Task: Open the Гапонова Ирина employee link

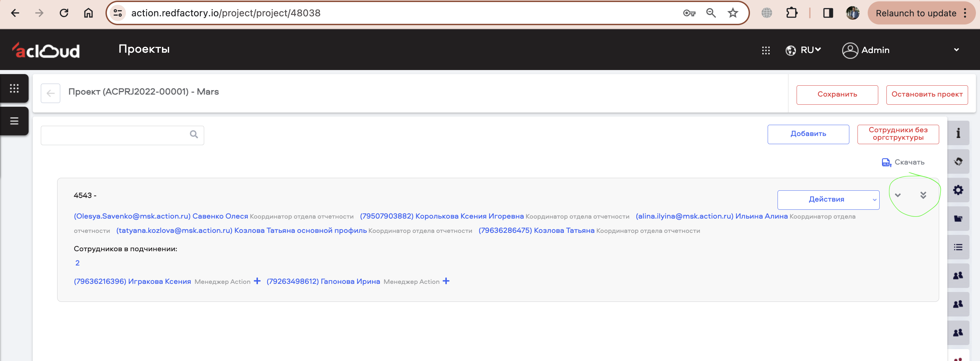Action: pyautogui.click(x=323, y=281)
